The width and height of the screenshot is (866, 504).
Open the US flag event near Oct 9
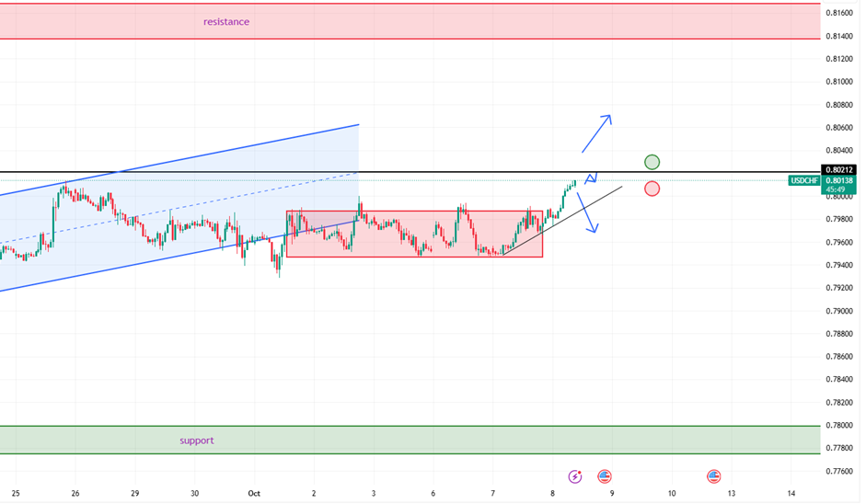pyautogui.click(x=605, y=475)
